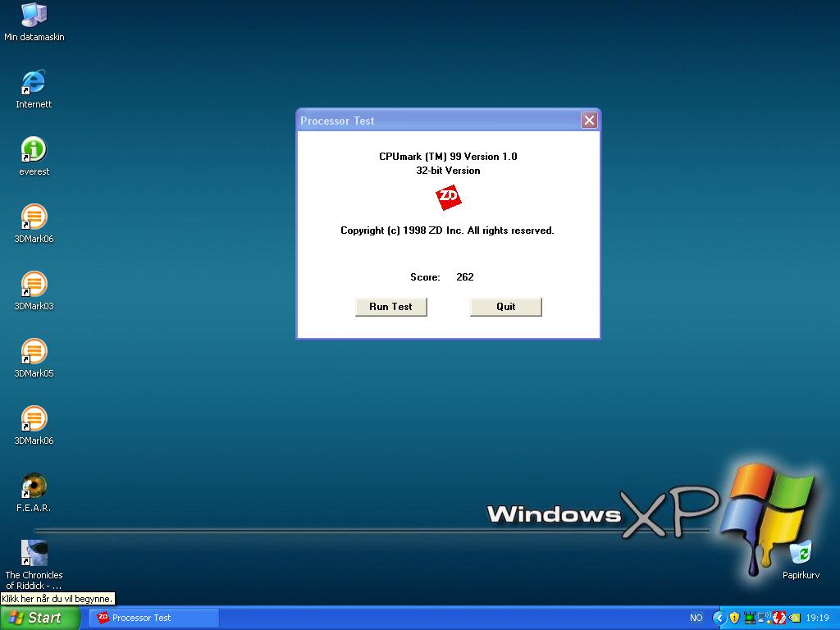Click the red circular-arrows tray icon

coord(779,618)
